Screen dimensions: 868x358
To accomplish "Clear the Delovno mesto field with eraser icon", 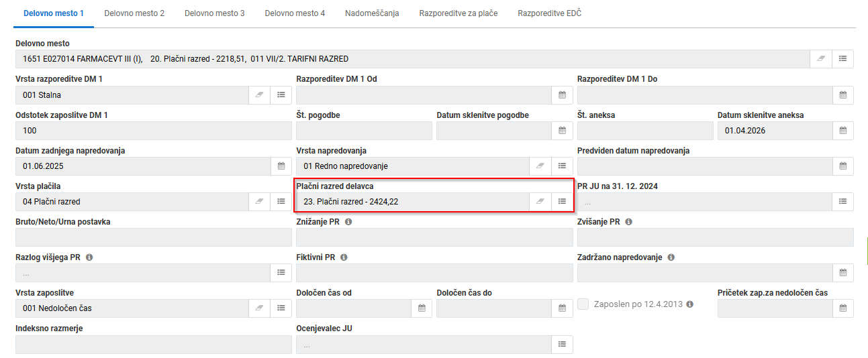I will tap(820, 59).
